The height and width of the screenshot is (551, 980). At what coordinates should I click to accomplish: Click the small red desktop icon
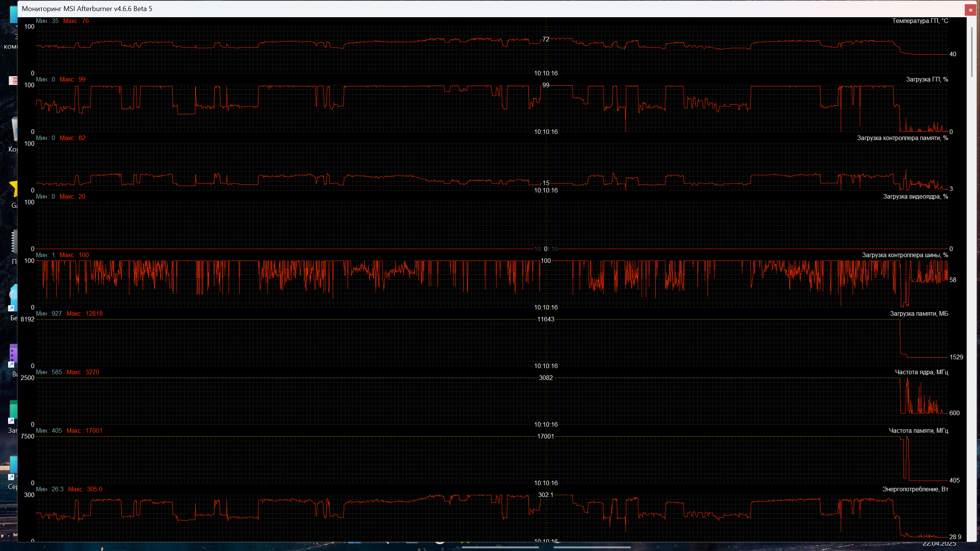[x=13, y=80]
